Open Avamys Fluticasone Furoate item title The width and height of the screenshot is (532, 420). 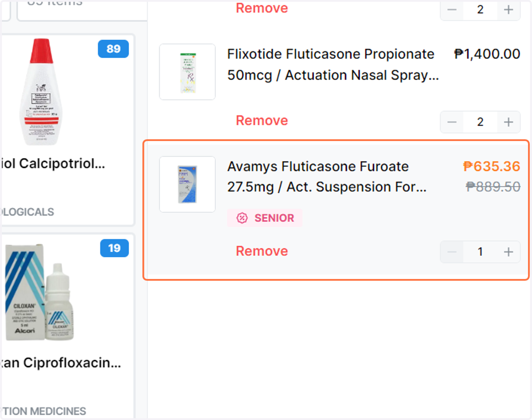pos(327,177)
